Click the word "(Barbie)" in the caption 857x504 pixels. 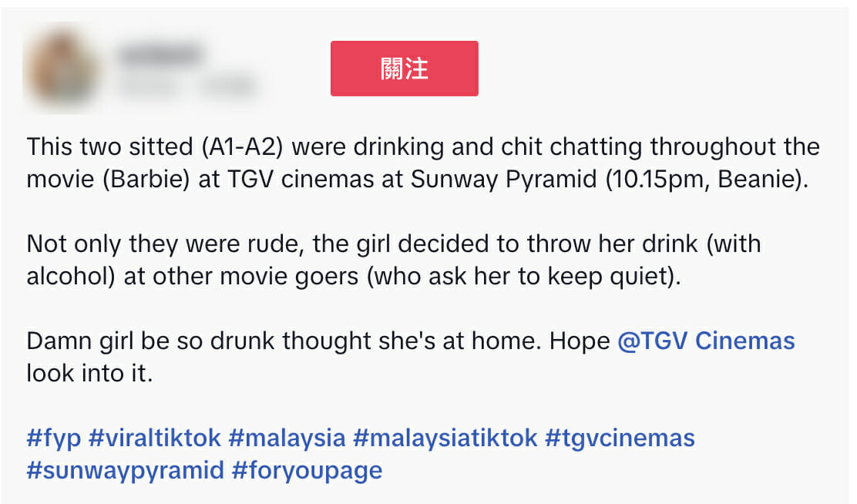pos(146,180)
